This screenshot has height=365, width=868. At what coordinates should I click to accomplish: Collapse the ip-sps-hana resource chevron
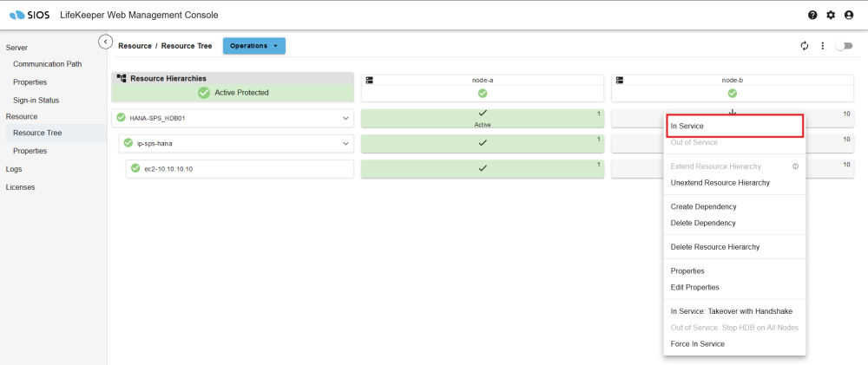[345, 143]
